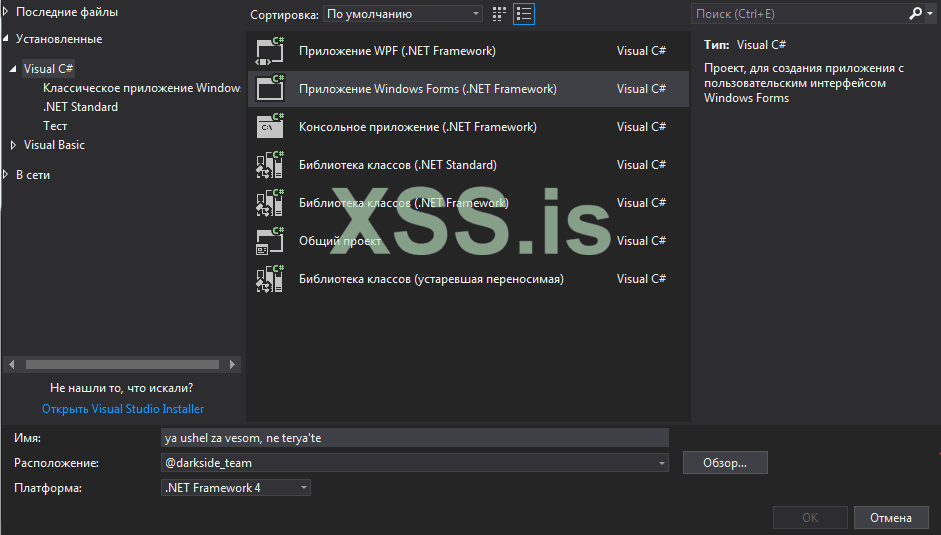The image size is (941, 535).
Task: Switch to small icons grid view
Action: 500,14
